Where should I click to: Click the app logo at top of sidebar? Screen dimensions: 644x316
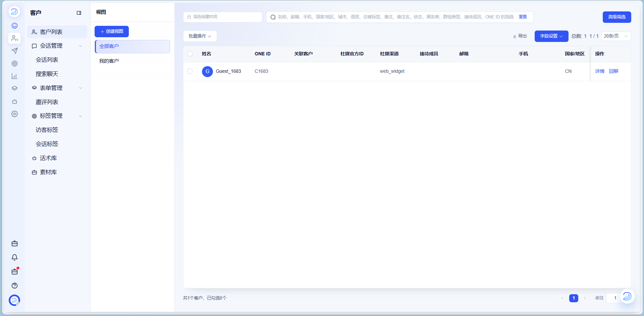[x=14, y=12]
